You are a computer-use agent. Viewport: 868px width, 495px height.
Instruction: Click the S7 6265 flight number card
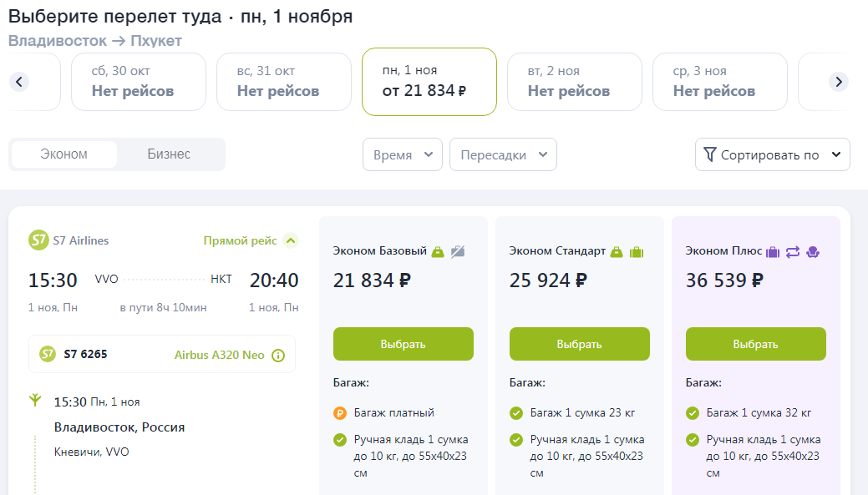coord(161,355)
